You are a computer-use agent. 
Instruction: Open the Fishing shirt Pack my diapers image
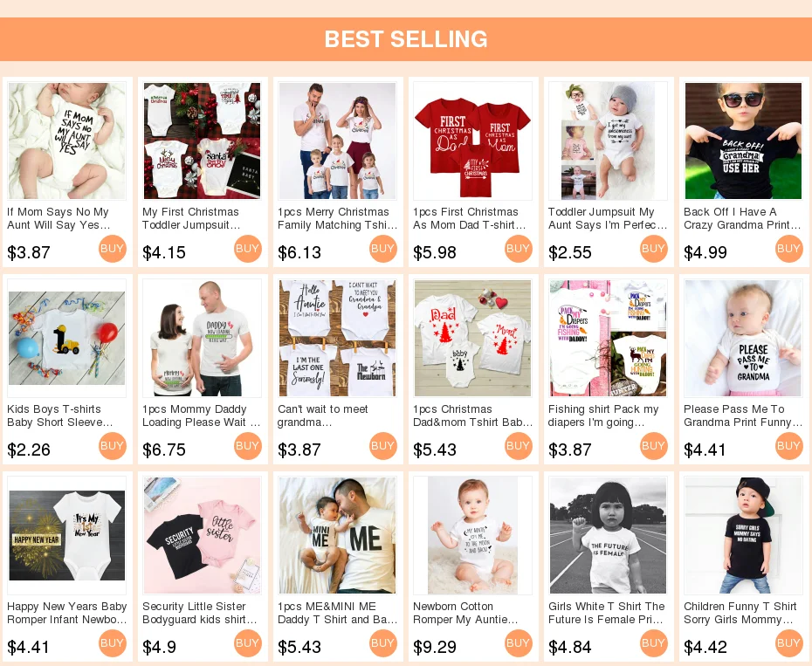pyautogui.click(x=608, y=338)
